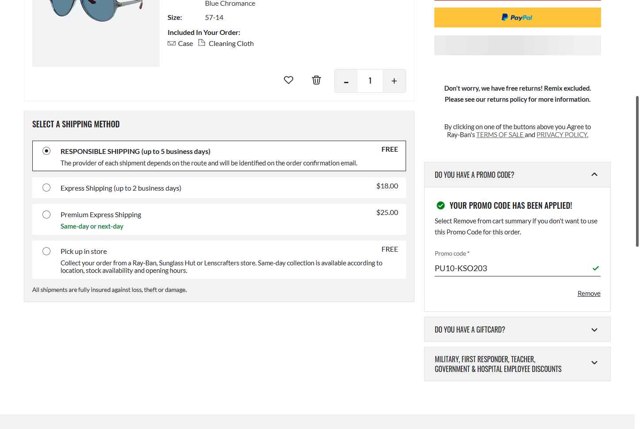Select Express Shipping radio option

(47, 188)
